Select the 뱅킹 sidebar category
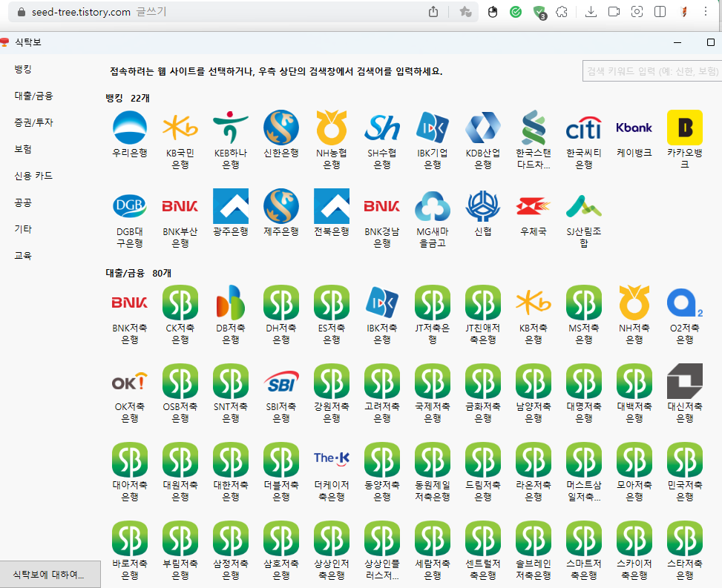The width and height of the screenshot is (722, 588). [x=23, y=69]
